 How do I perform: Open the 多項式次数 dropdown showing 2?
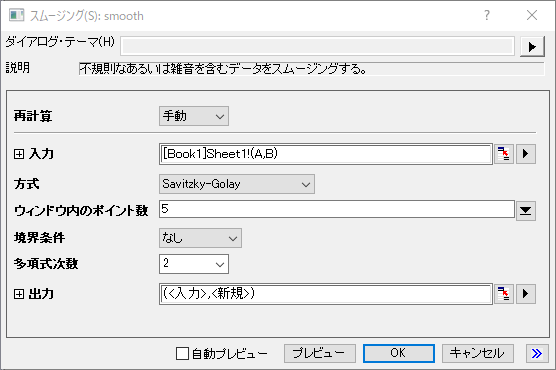(x=194, y=264)
